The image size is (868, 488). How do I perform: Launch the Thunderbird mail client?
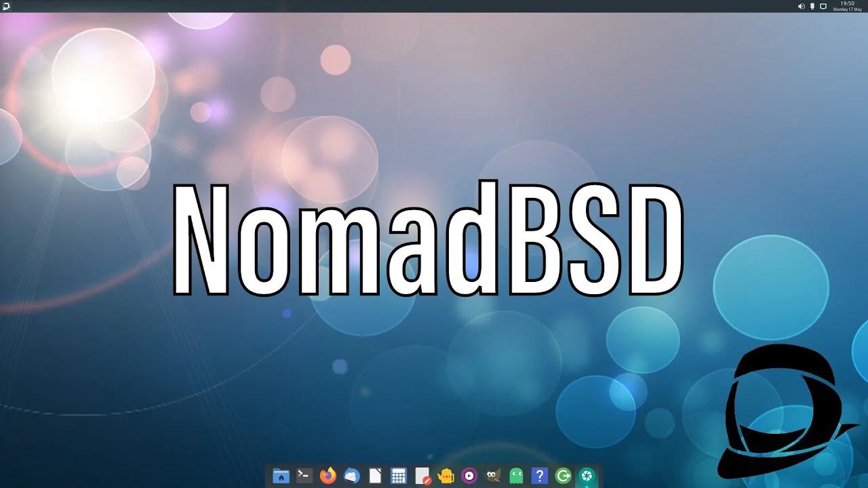[351, 476]
